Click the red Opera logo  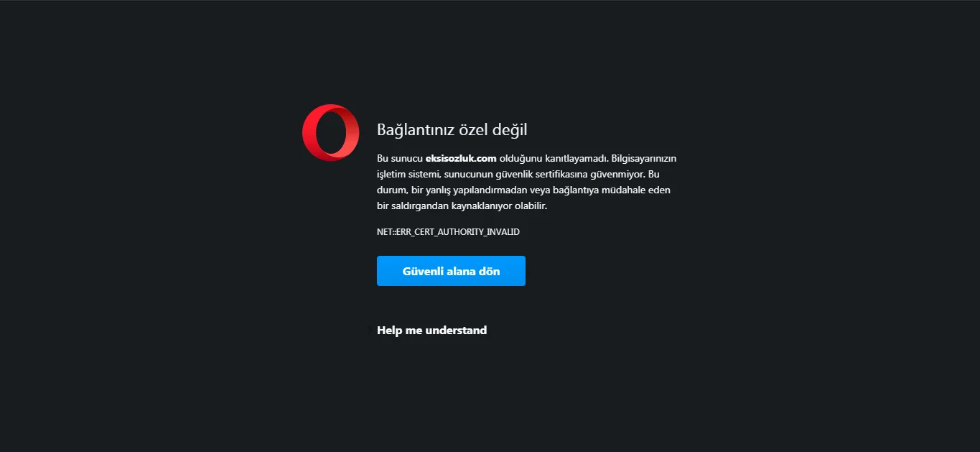click(x=331, y=132)
